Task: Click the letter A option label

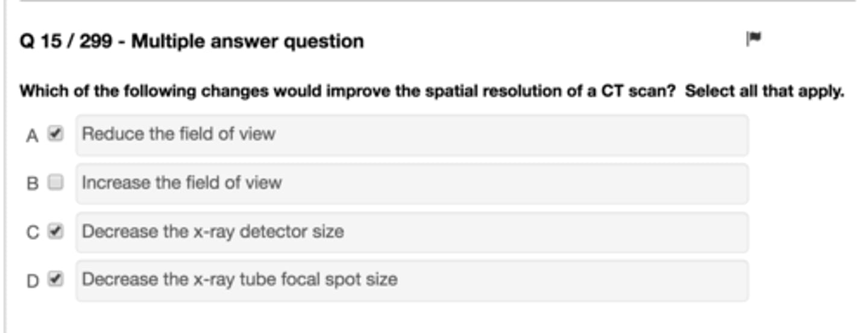Action: 32,136
